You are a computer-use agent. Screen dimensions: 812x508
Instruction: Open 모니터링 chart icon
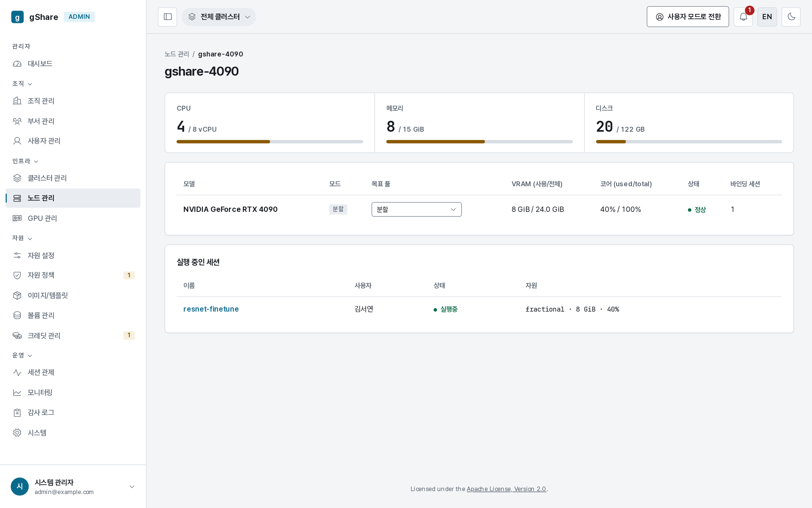(17, 392)
